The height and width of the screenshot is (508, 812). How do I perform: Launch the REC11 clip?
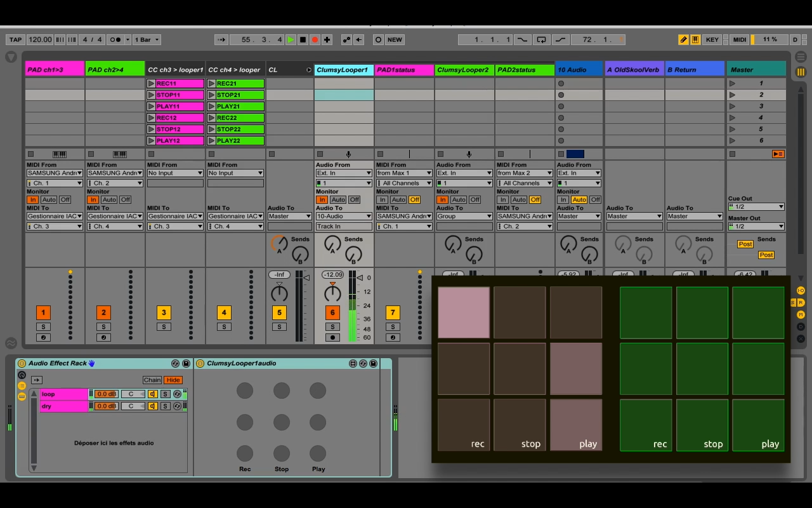[151, 83]
